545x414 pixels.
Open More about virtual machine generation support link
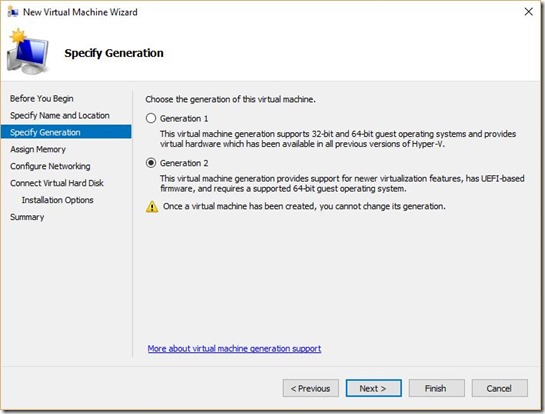coord(234,348)
